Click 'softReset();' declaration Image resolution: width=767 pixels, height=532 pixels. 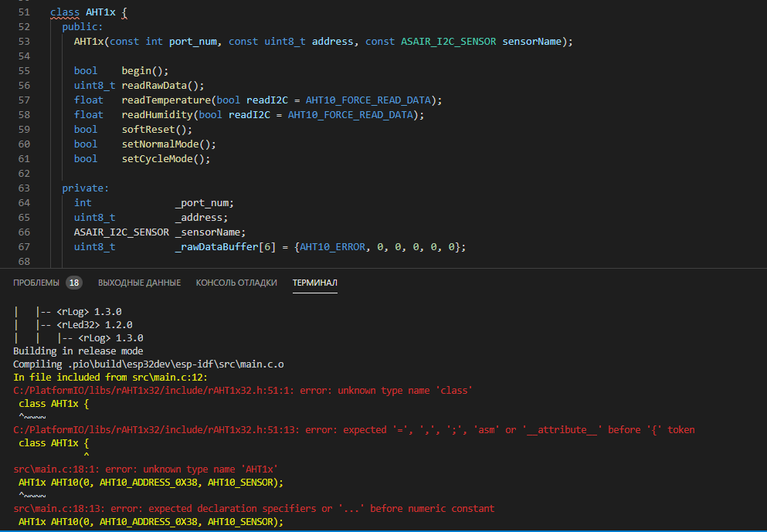(x=157, y=130)
